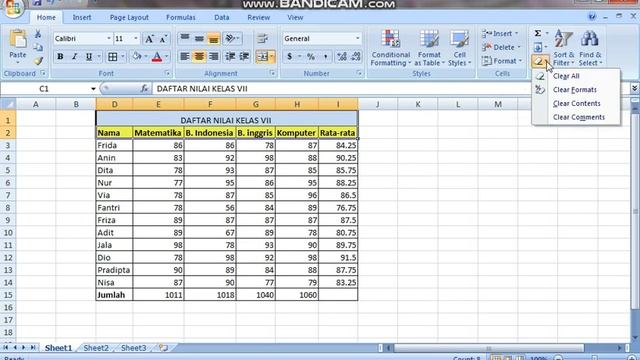Open Format as Table gallery
The image size is (640, 360).
tap(429, 48)
